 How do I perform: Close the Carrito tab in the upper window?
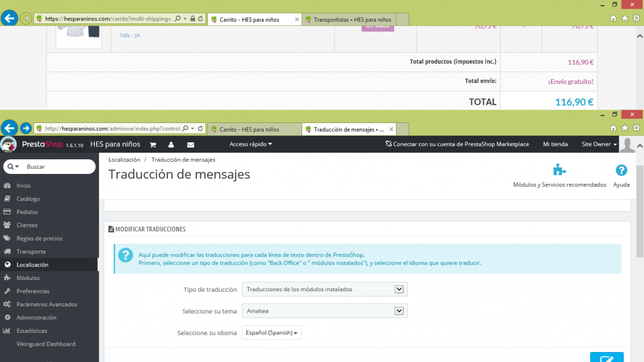pos(297,19)
